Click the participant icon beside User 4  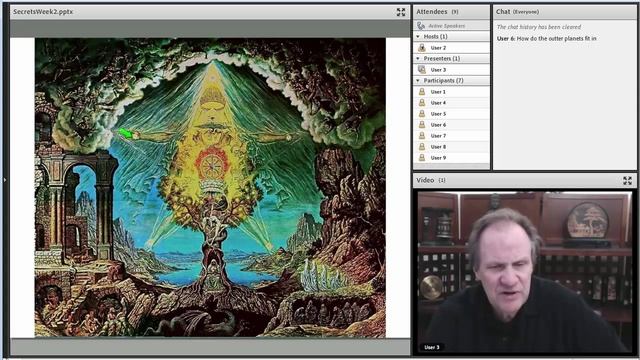pyautogui.click(x=422, y=103)
